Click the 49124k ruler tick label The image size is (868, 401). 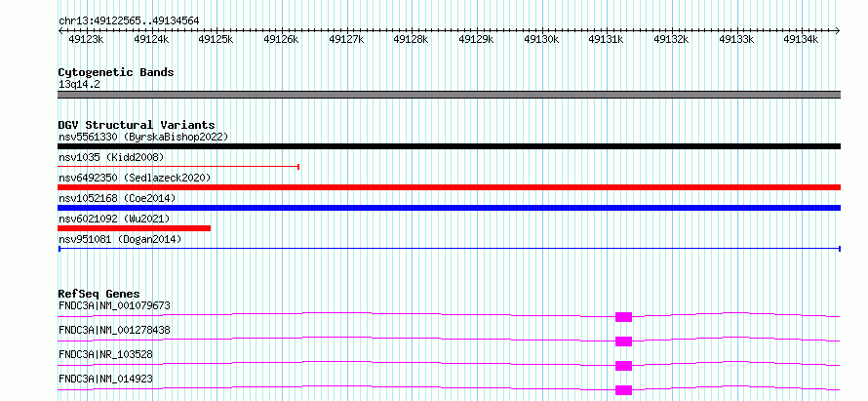click(150, 39)
